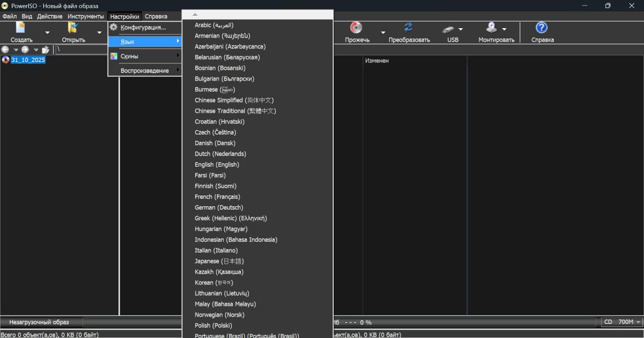Select English (English) from language list
Viewport: 644px width, 338px height.
click(217, 164)
